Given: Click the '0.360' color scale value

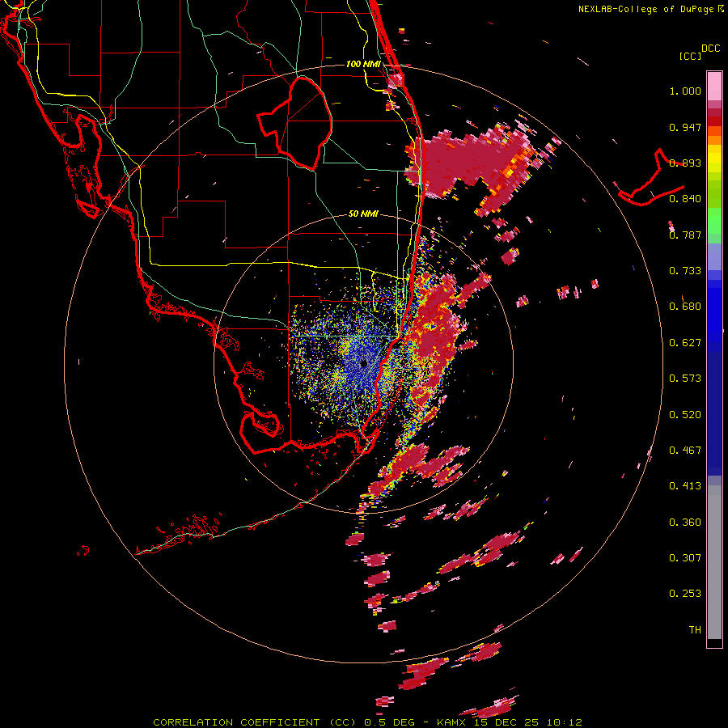Looking at the screenshot, I should click(x=685, y=523).
